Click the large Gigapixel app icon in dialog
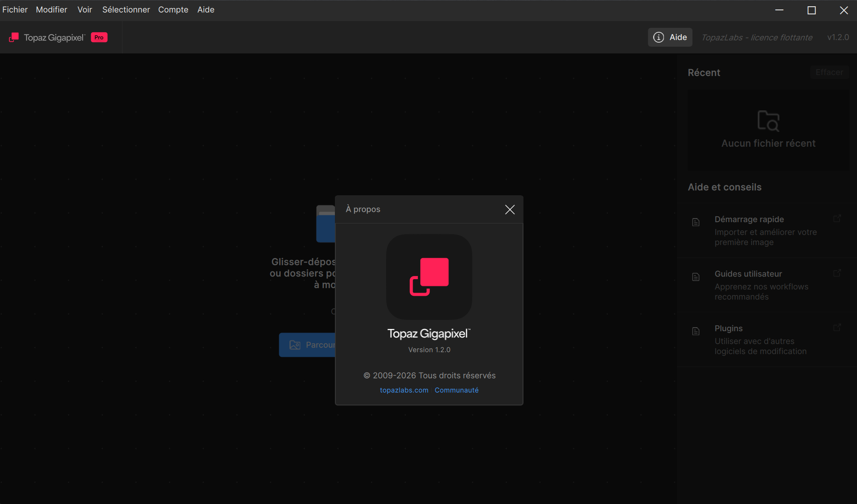 [429, 277]
